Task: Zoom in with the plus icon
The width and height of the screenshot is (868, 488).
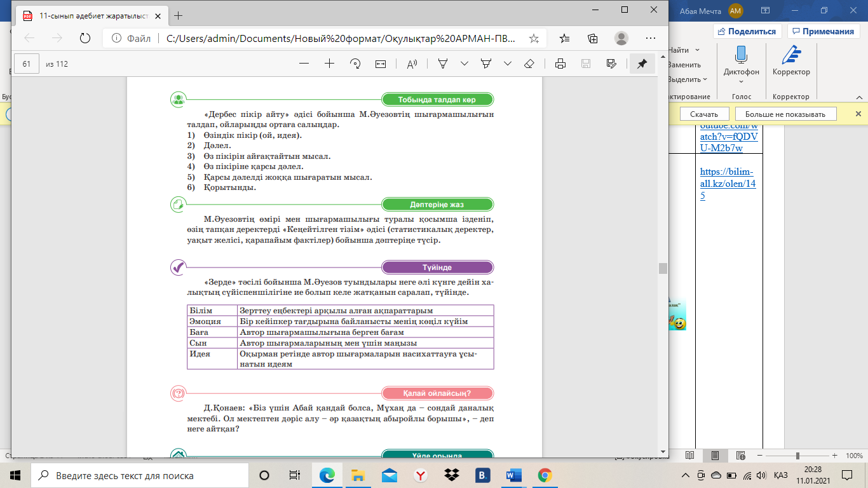Action: (329, 64)
